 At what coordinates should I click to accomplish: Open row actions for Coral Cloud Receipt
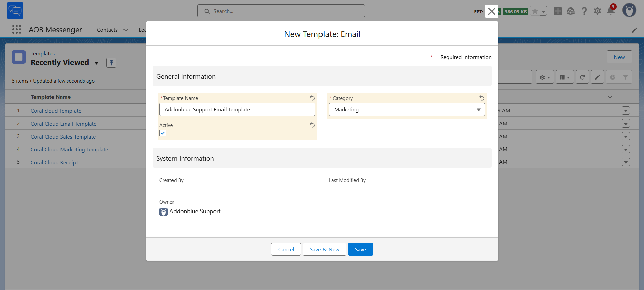626,162
